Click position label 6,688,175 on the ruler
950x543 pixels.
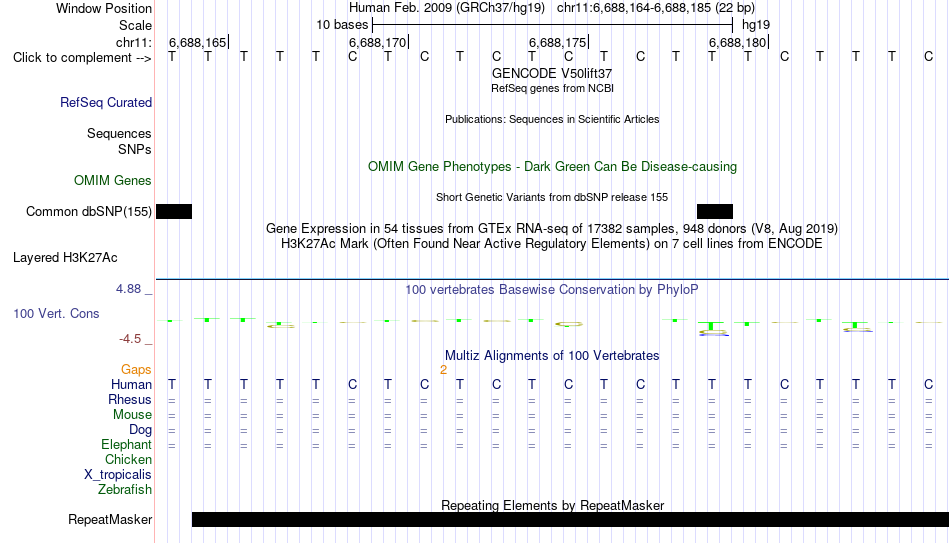(x=557, y=42)
